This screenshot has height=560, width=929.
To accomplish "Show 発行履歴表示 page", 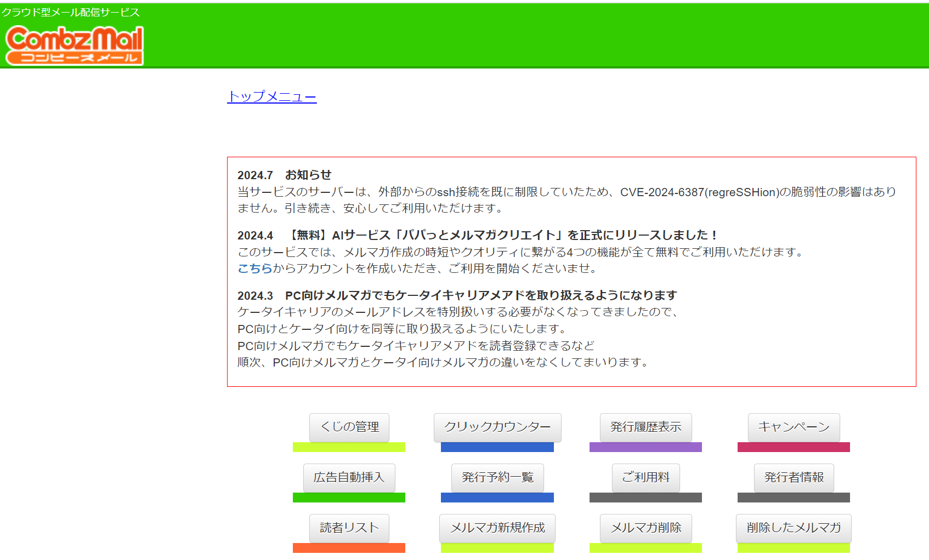I will [x=646, y=427].
